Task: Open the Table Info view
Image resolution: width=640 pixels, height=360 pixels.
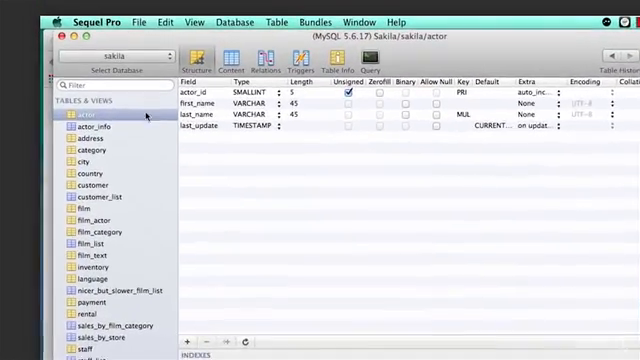Action: coord(338,61)
